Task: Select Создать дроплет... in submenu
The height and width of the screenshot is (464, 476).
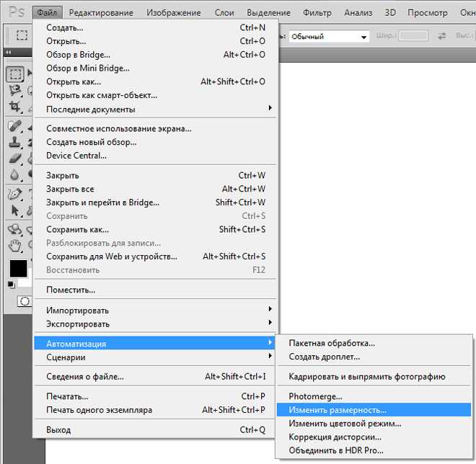Action: 374,357
